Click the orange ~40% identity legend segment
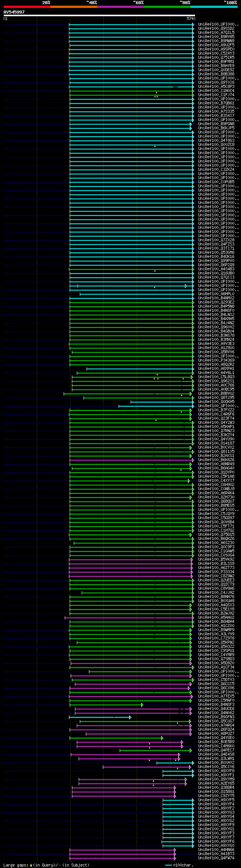This screenshot has height=868, width=241. (73, 7)
